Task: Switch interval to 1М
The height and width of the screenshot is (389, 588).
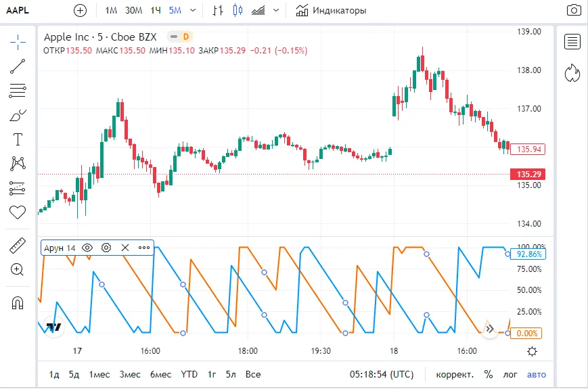Action: point(111,11)
